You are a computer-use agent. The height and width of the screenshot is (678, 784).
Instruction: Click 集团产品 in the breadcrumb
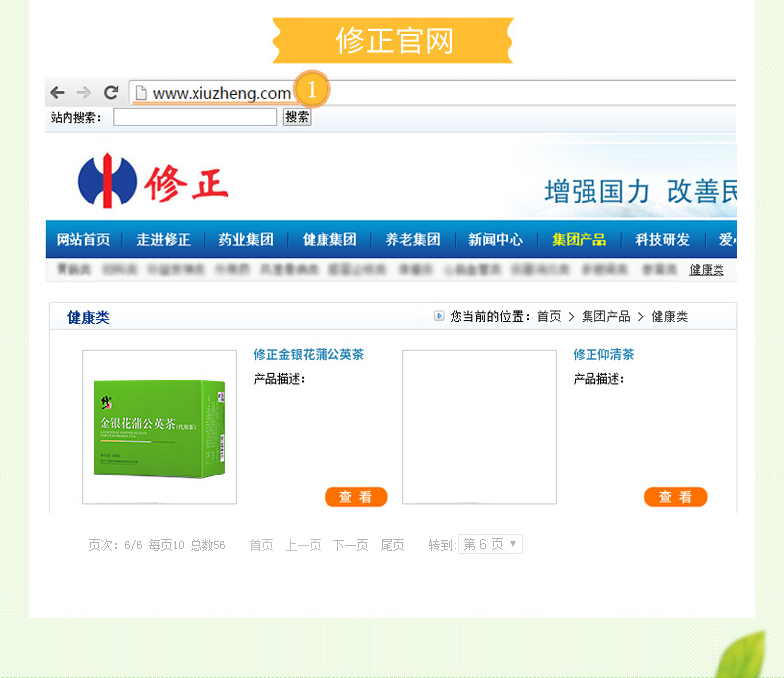pos(606,316)
